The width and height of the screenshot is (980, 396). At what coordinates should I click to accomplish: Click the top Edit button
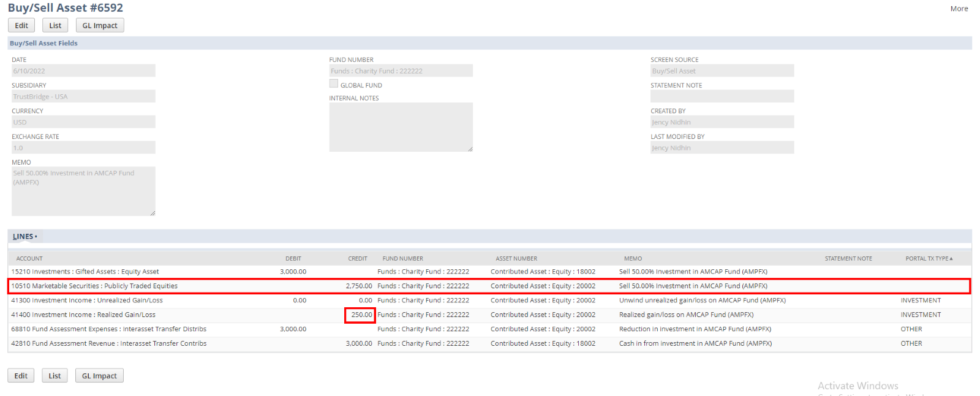click(21, 25)
